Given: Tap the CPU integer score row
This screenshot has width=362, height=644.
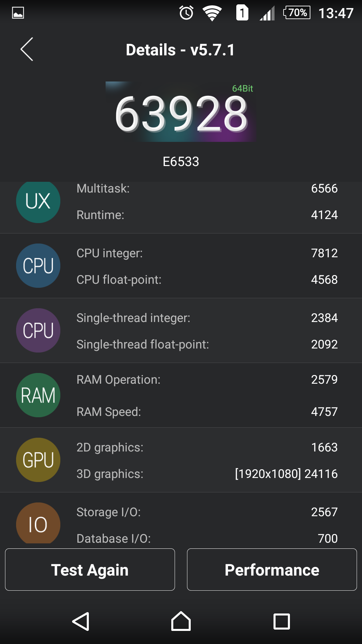Looking at the screenshot, I should [207, 253].
